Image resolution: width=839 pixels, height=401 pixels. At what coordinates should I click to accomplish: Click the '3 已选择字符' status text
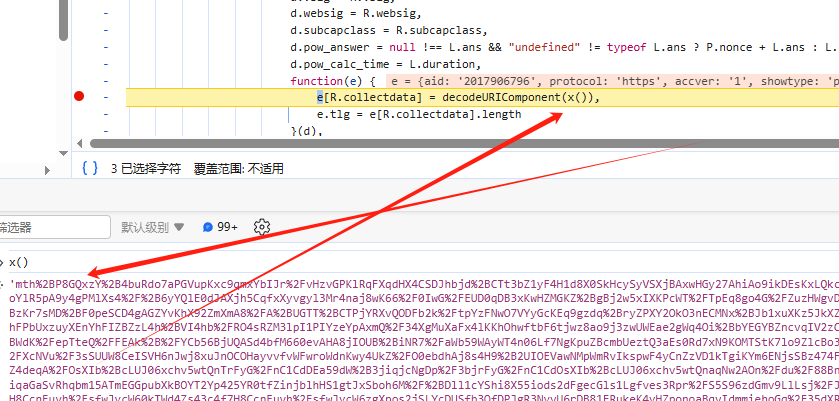point(146,169)
